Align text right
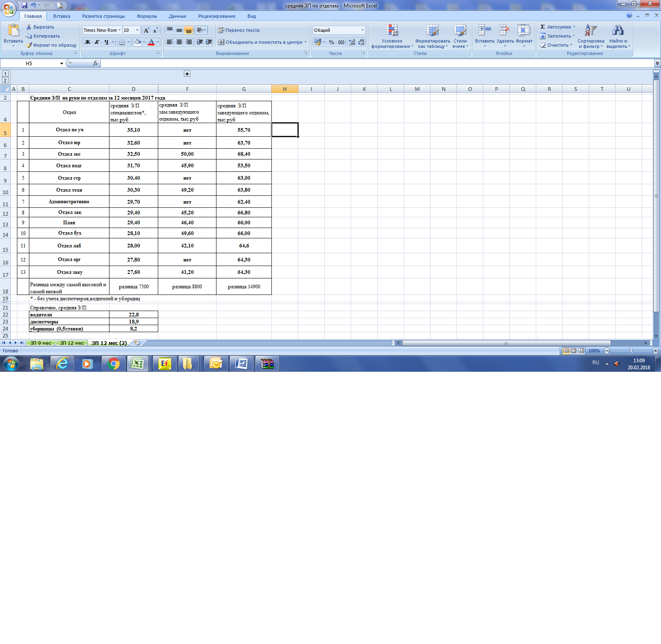Screen dimensions: 661x644 [x=188, y=42]
